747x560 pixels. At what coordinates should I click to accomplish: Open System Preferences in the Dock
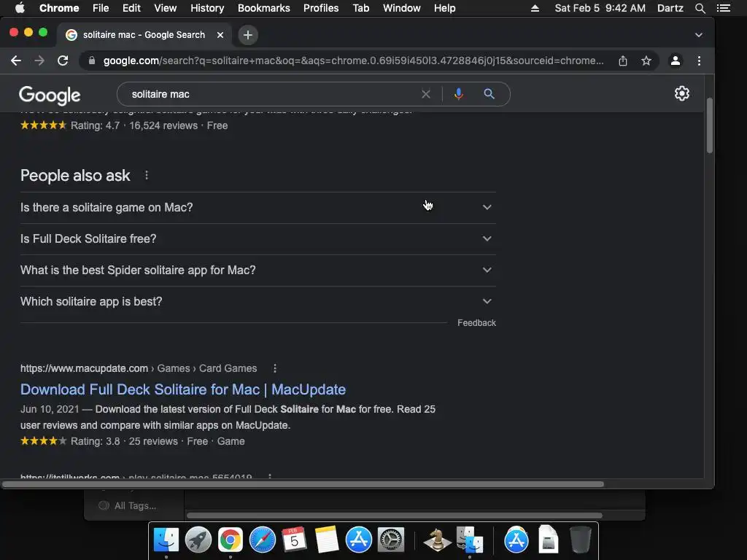pyautogui.click(x=391, y=540)
